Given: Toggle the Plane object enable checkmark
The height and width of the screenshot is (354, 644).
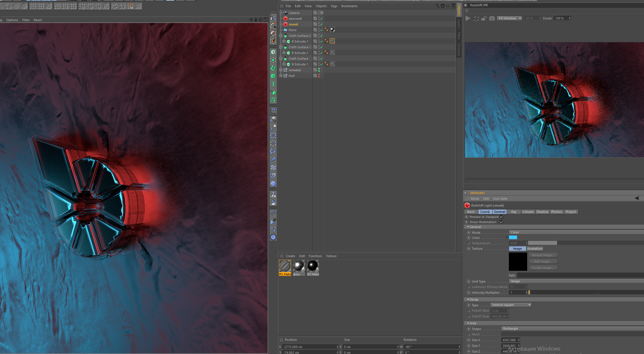Looking at the screenshot, I should pyautogui.click(x=322, y=30).
